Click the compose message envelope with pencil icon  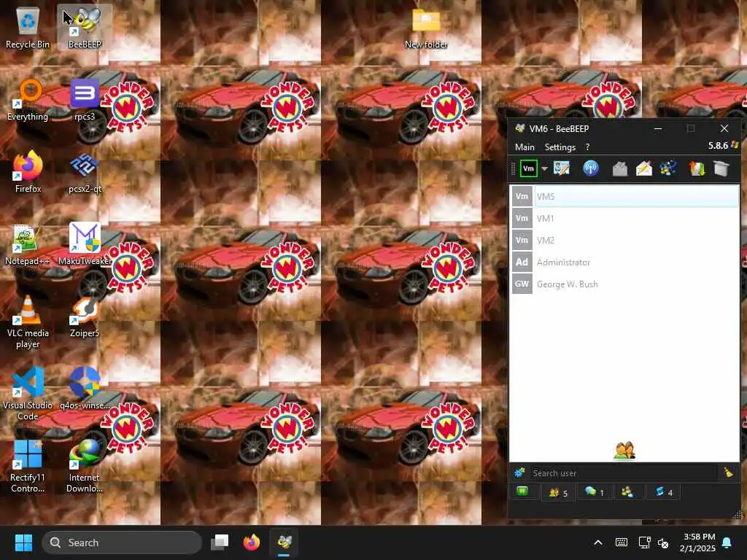coord(643,168)
